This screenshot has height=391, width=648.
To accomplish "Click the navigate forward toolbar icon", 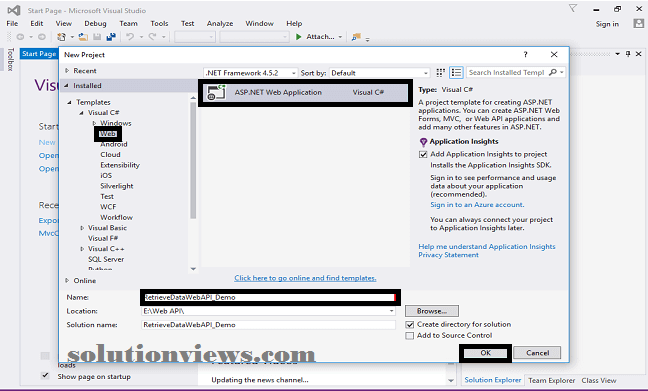I will click(x=42, y=37).
